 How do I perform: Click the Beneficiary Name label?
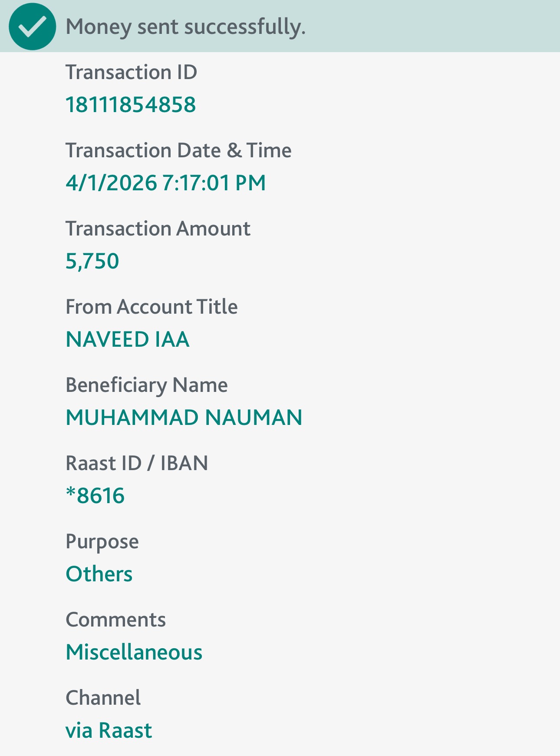coord(146,385)
